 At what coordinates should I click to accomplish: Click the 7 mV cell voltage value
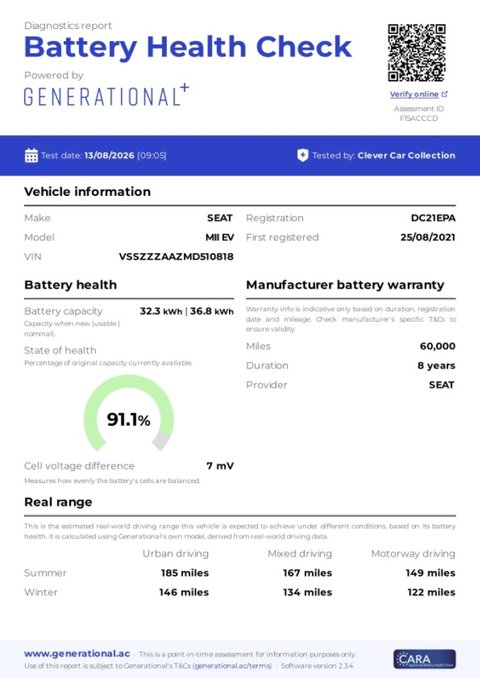220,466
